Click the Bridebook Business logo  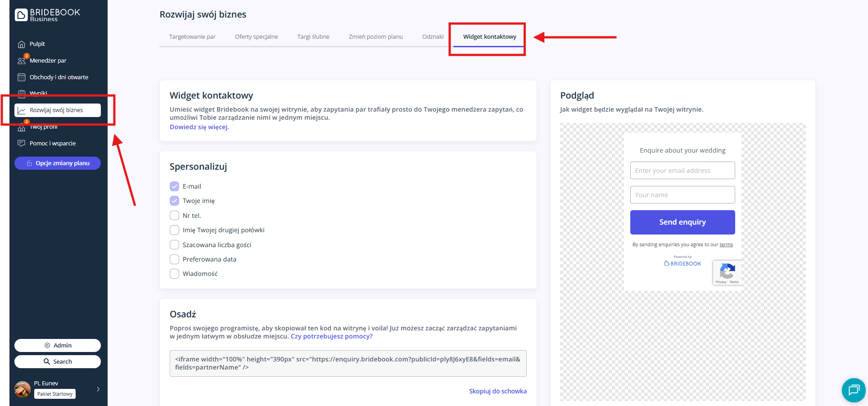[x=47, y=15]
